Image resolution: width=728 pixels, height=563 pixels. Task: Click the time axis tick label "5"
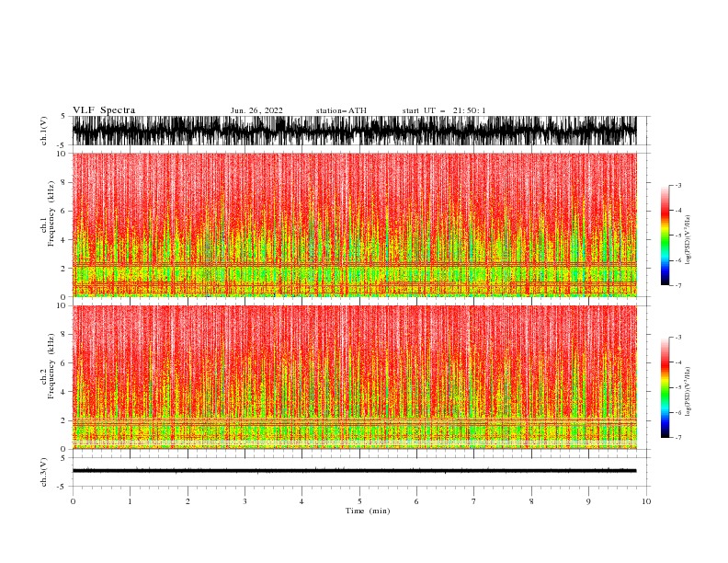[x=359, y=501]
